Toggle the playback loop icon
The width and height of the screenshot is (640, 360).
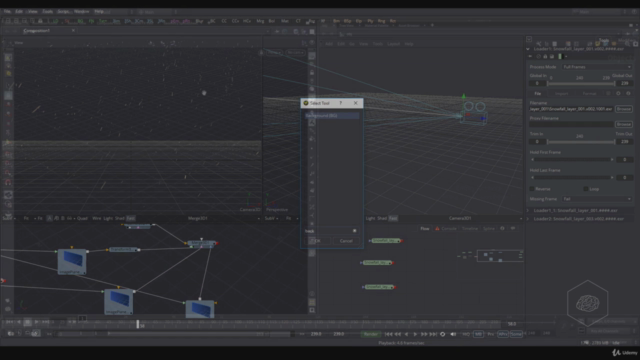click(442, 334)
